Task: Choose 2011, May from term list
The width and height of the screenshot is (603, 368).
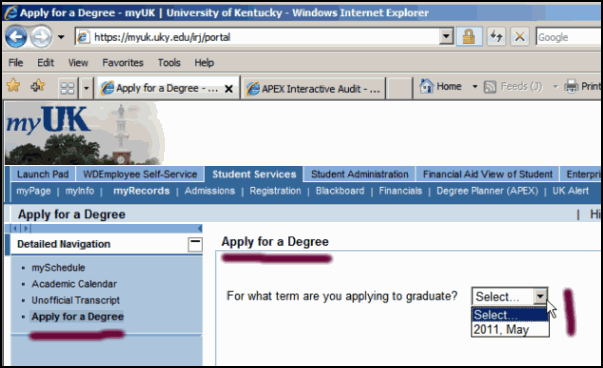Action: [510, 330]
